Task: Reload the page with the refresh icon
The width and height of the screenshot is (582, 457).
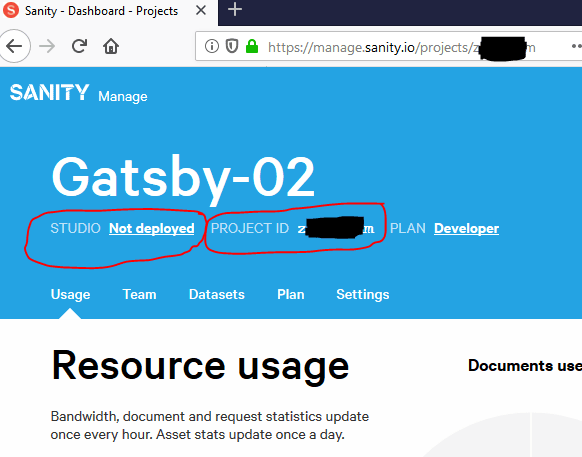Action: [79, 46]
